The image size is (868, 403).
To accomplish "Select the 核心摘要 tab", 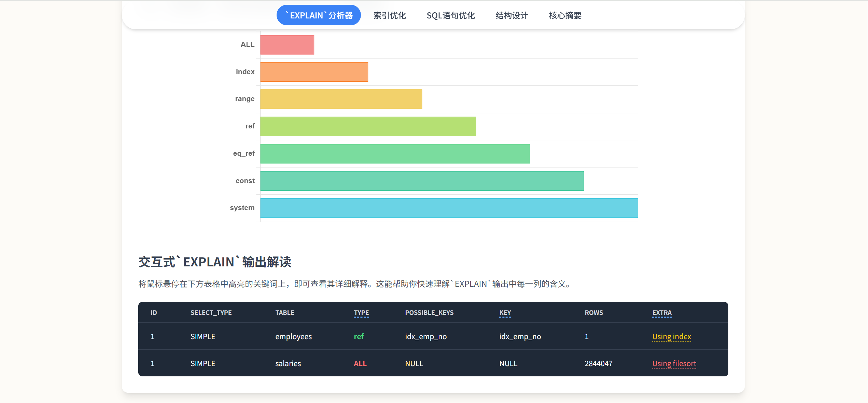I will point(565,15).
